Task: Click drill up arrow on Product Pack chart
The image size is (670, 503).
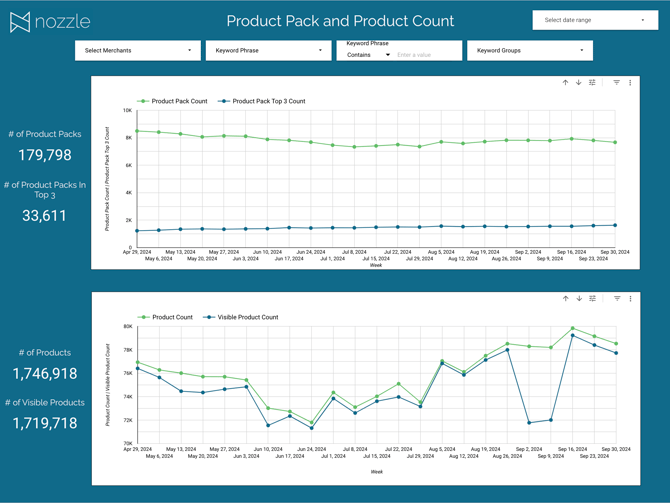Action: (565, 83)
